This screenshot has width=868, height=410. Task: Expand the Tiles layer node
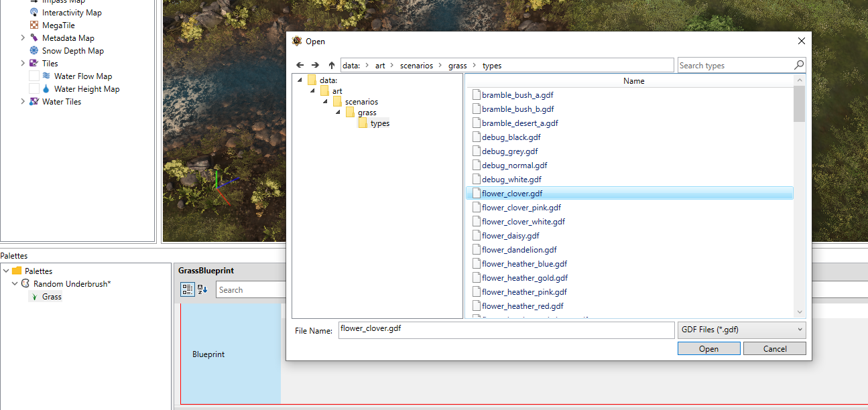23,64
